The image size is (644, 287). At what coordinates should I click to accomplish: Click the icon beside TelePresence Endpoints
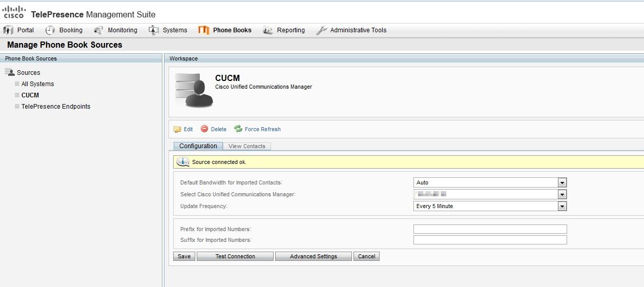17,106
